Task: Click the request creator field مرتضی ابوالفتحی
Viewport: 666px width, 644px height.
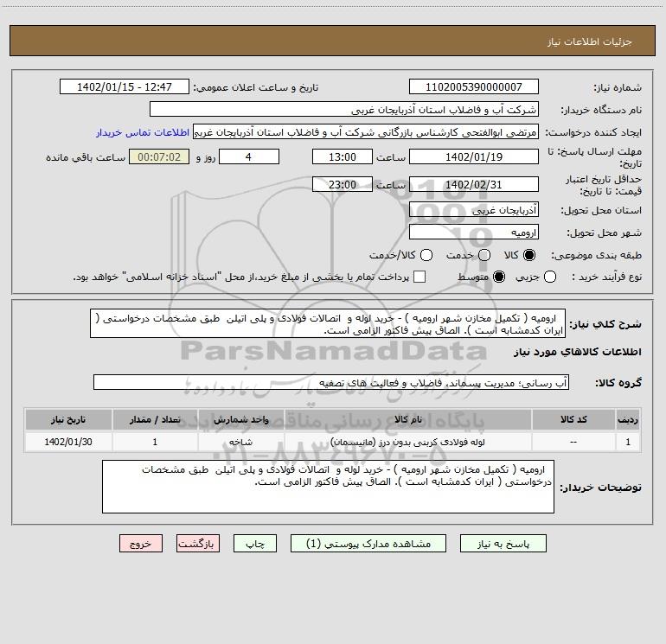Action: click(x=366, y=132)
